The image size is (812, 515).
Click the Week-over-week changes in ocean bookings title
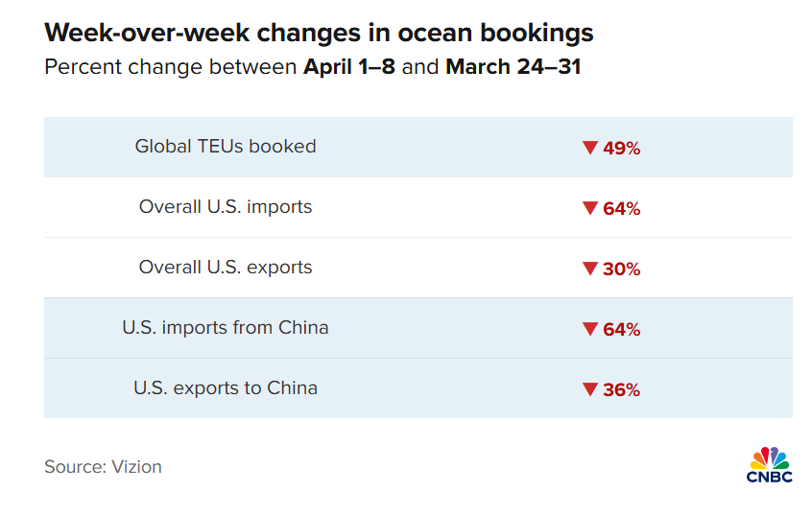click(x=319, y=34)
